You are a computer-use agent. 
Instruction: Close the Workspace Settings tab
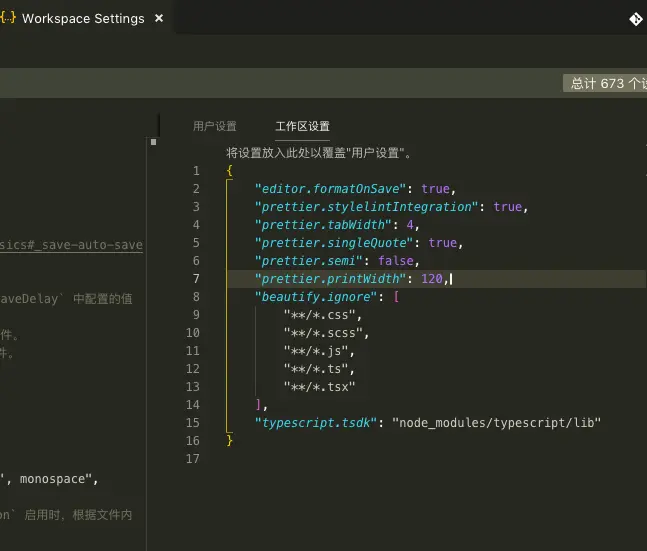(159, 19)
